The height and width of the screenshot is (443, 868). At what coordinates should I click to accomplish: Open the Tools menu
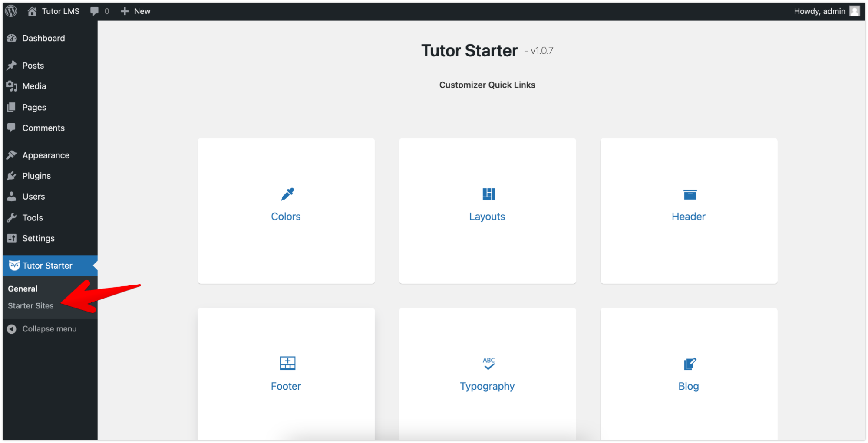tap(50, 217)
